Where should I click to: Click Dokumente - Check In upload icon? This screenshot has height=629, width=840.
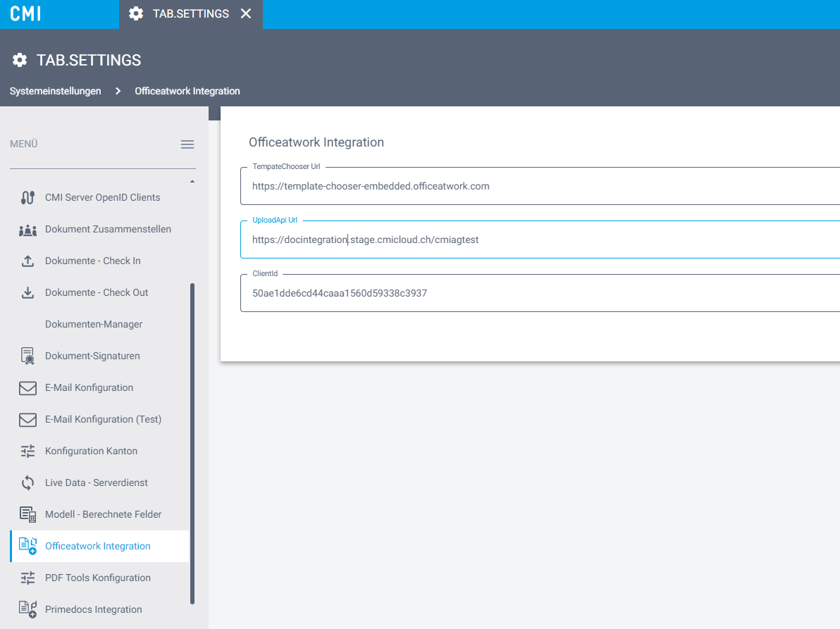pyautogui.click(x=28, y=261)
